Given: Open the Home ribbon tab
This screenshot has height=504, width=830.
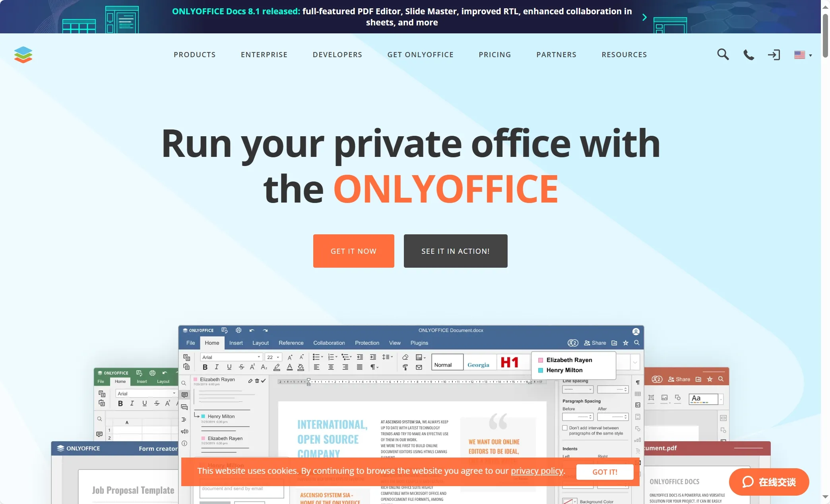Looking at the screenshot, I should [x=211, y=343].
